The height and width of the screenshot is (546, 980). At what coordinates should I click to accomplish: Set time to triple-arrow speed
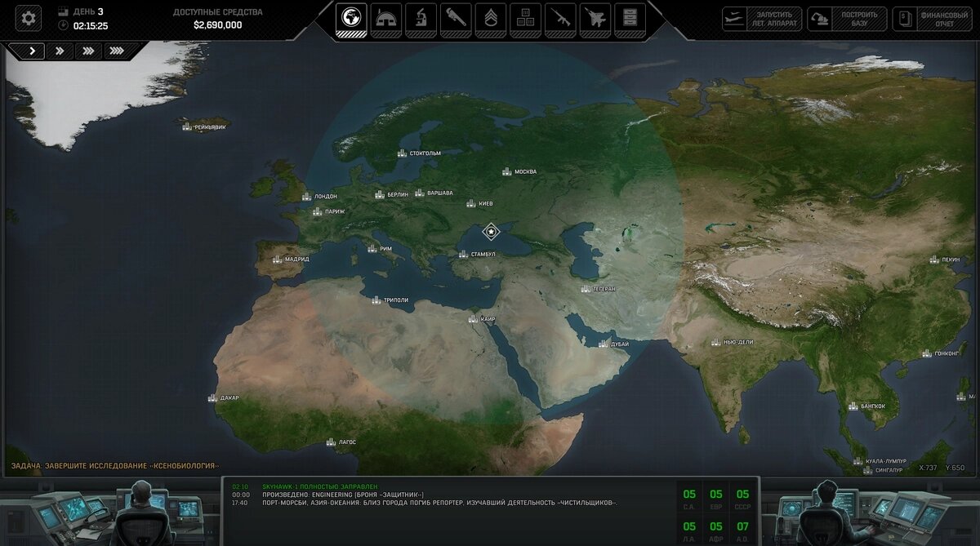pyautogui.click(x=88, y=51)
